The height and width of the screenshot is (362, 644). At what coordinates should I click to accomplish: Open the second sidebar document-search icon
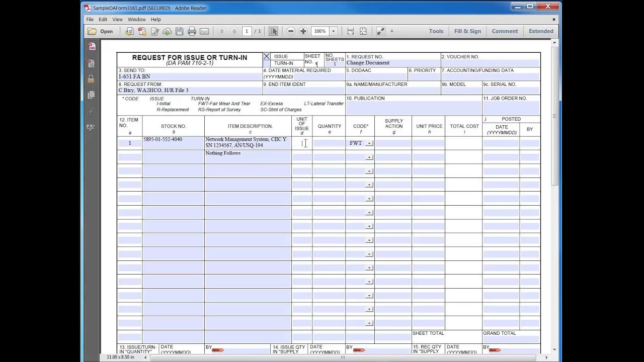(x=91, y=63)
